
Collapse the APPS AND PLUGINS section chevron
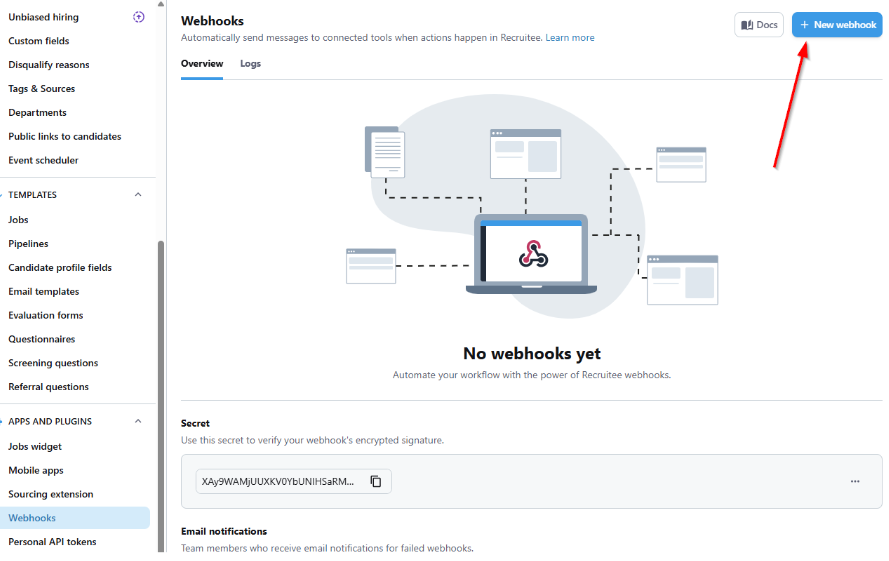(138, 421)
